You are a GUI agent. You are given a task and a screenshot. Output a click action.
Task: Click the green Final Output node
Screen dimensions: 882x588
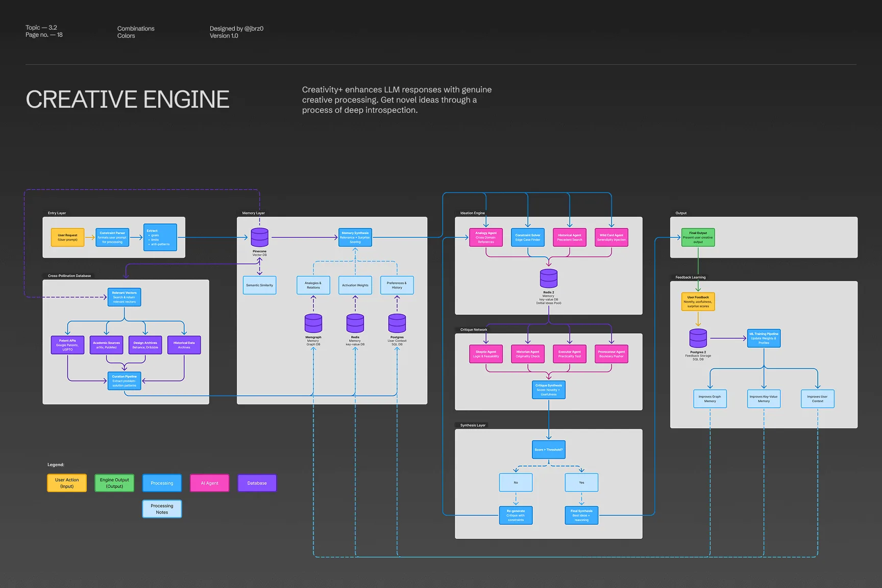point(698,237)
